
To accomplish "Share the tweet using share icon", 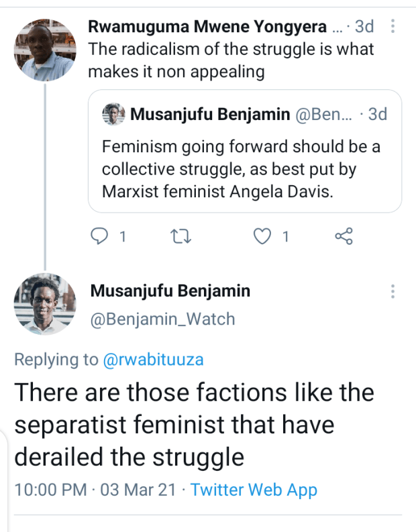I will point(343,235).
